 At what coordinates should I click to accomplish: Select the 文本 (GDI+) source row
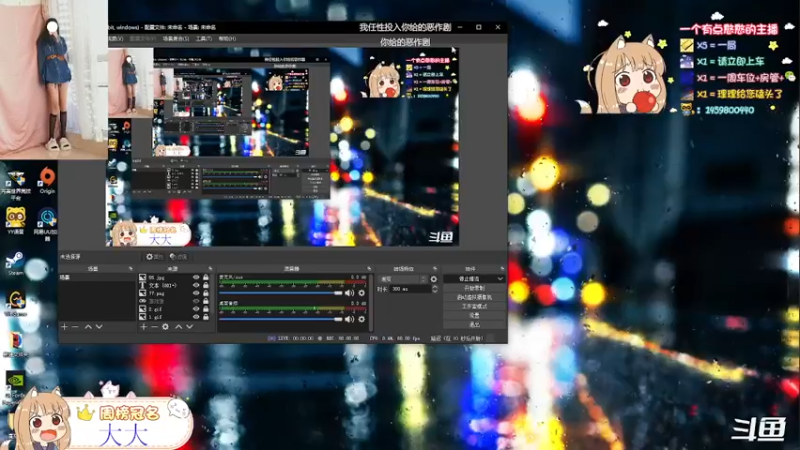point(173,285)
